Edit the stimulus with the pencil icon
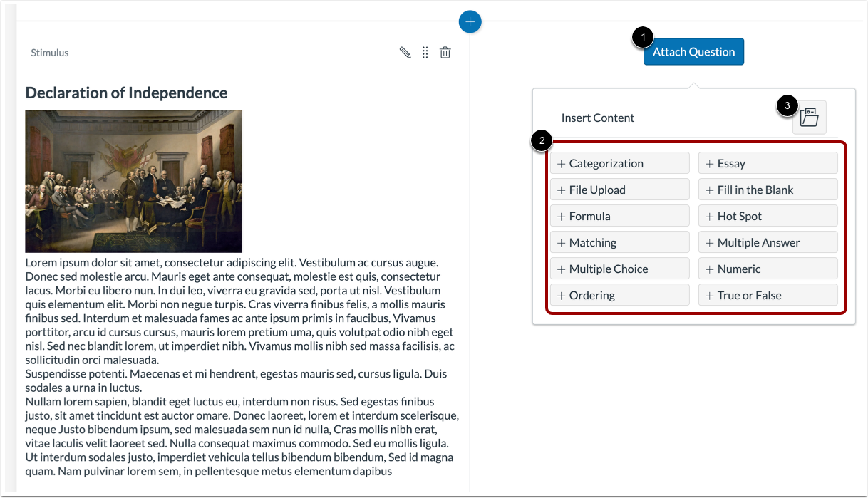868x498 pixels. click(x=405, y=53)
